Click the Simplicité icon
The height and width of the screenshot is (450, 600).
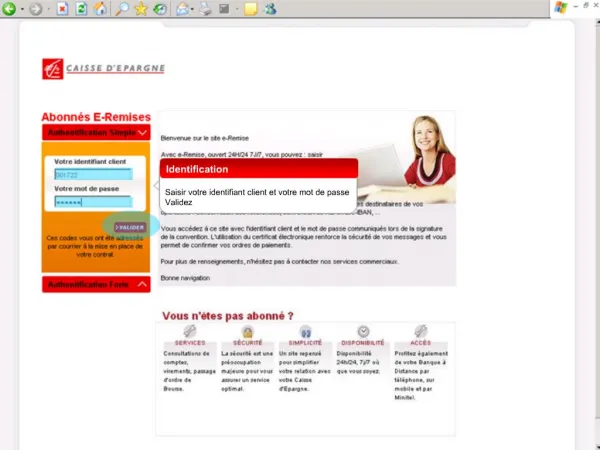(x=305, y=332)
